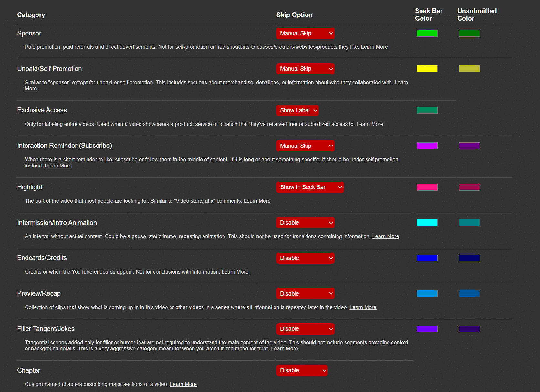Follow the Highlight category Learn More link
540x392 pixels.
click(x=257, y=201)
